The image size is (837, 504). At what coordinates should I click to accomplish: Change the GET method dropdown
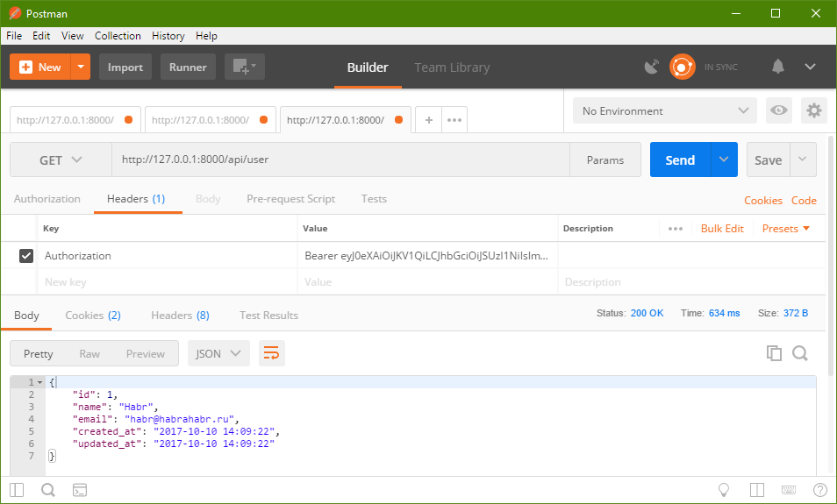[61, 160]
